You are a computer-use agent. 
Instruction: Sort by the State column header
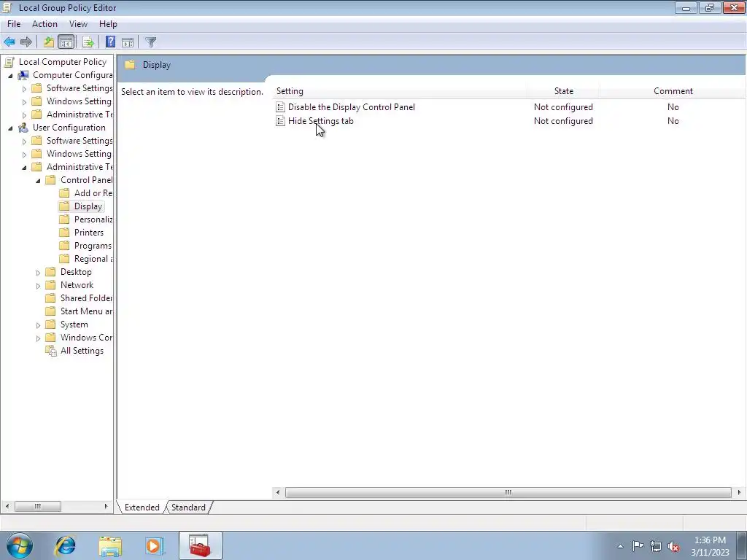pyautogui.click(x=564, y=91)
